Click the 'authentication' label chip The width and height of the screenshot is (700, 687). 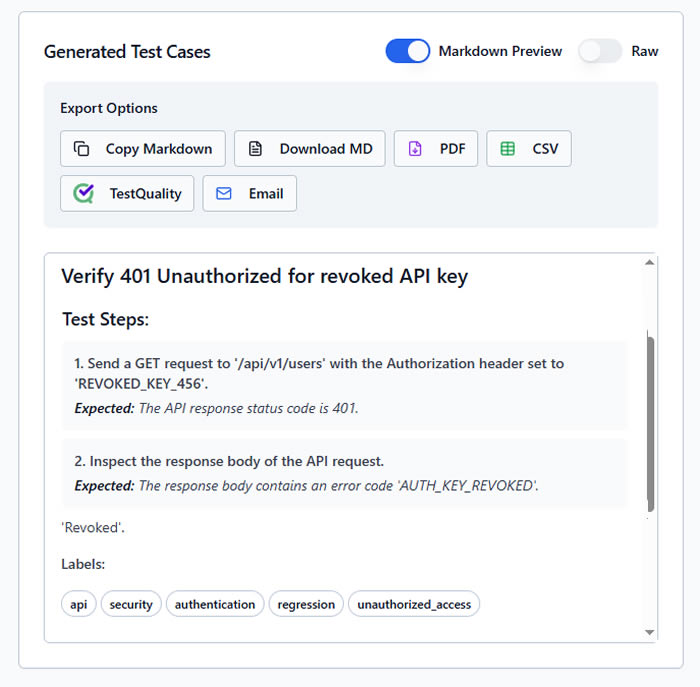(215, 604)
